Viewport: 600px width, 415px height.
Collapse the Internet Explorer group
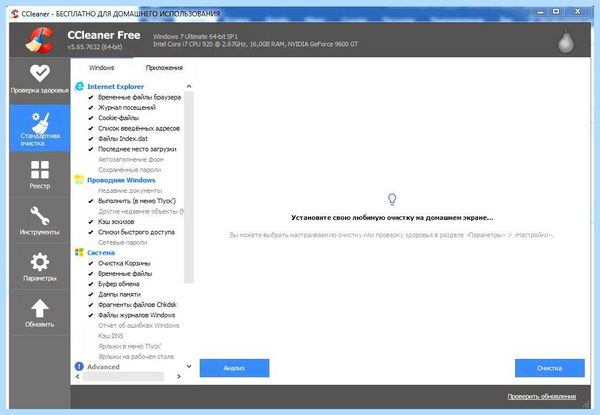[x=116, y=86]
